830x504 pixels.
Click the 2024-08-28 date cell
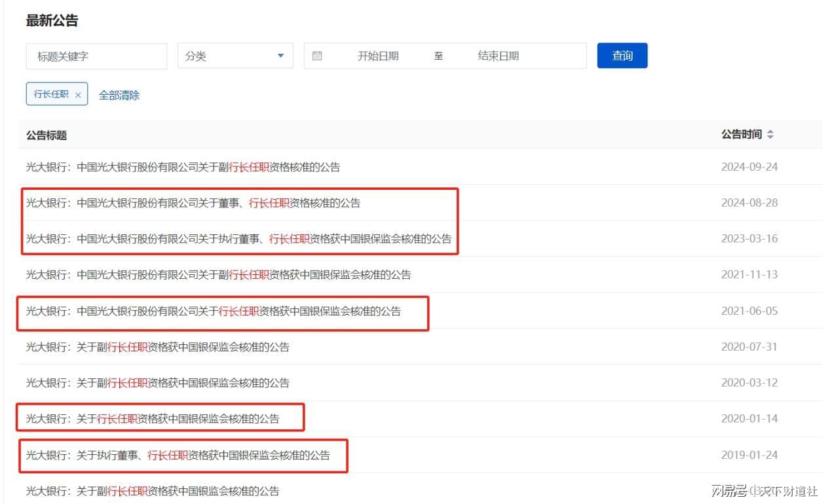749,203
